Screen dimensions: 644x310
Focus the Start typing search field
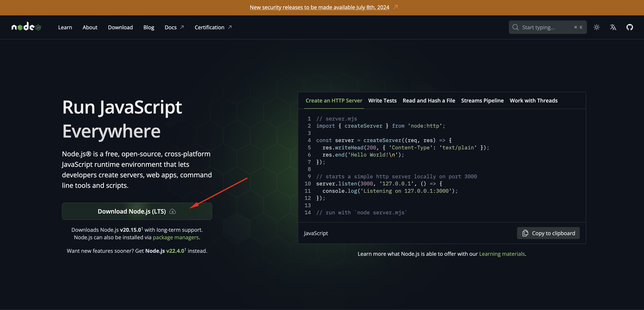[547, 27]
